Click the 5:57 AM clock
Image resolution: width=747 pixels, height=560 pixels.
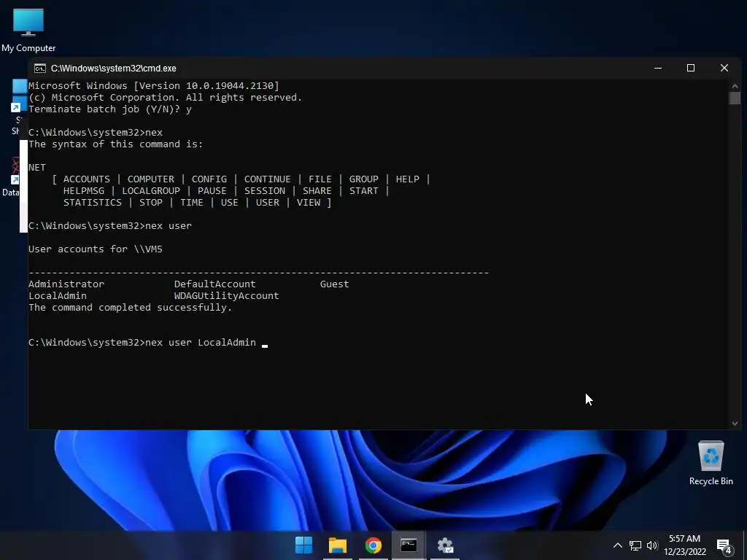point(684,539)
